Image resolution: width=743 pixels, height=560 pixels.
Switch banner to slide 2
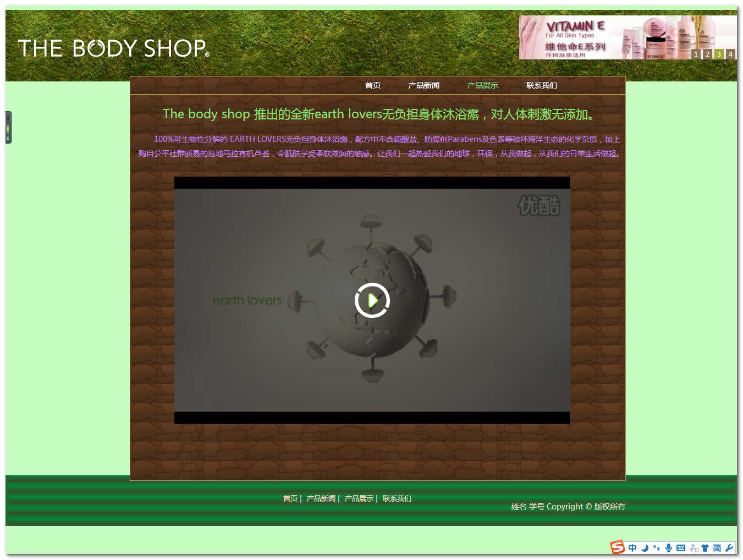pos(707,54)
